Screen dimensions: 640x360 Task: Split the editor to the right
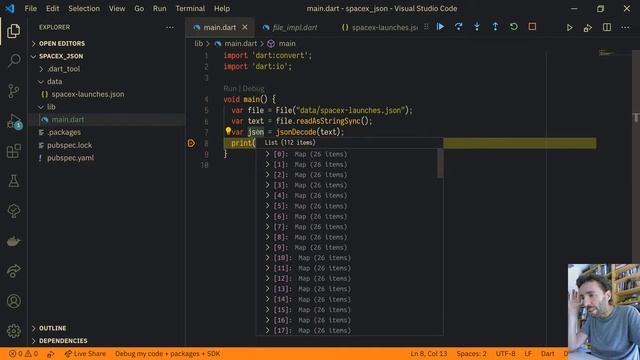(607, 28)
